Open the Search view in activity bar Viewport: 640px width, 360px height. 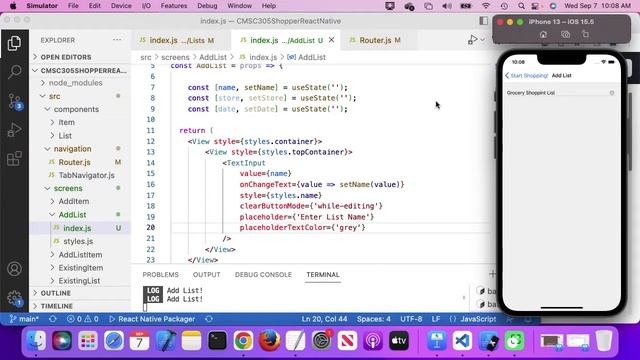coord(14,72)
